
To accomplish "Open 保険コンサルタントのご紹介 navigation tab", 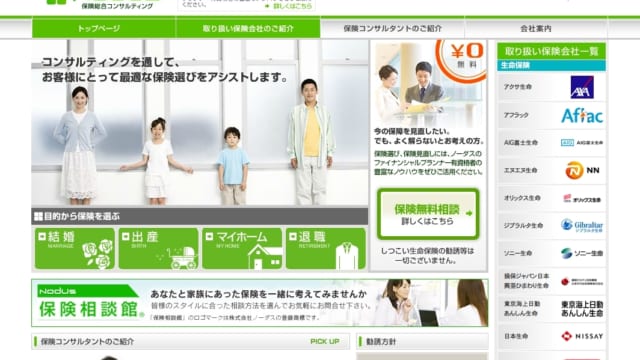I will pos(392,29).
